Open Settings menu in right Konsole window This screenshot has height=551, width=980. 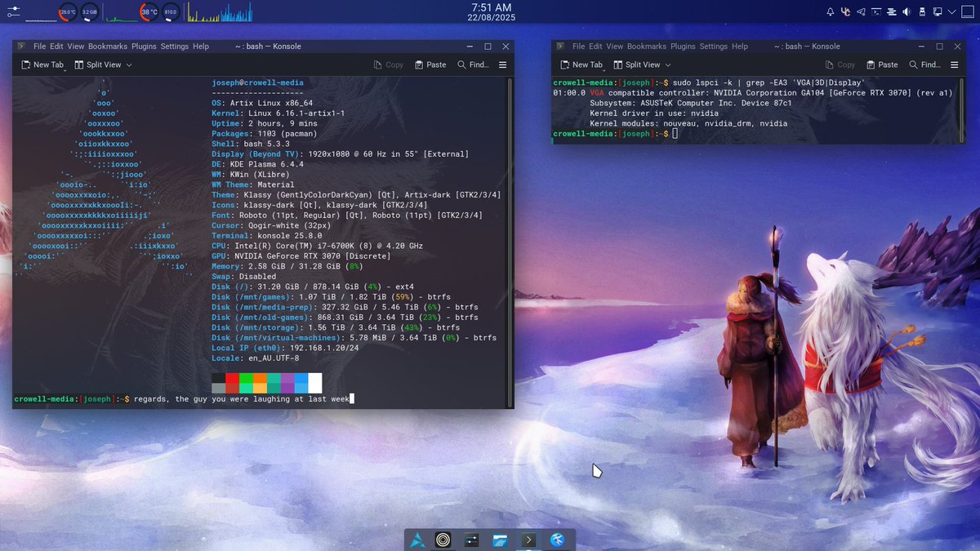(x=714, y=47)
